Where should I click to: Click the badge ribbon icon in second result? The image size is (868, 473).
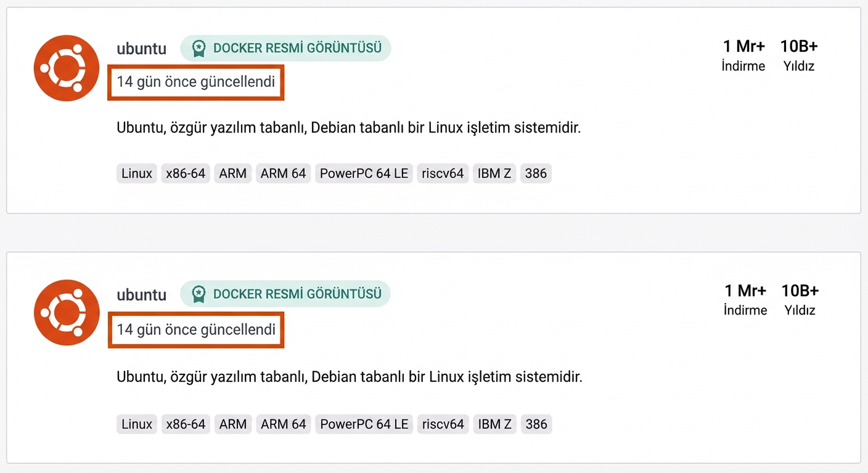coord(199,294)
